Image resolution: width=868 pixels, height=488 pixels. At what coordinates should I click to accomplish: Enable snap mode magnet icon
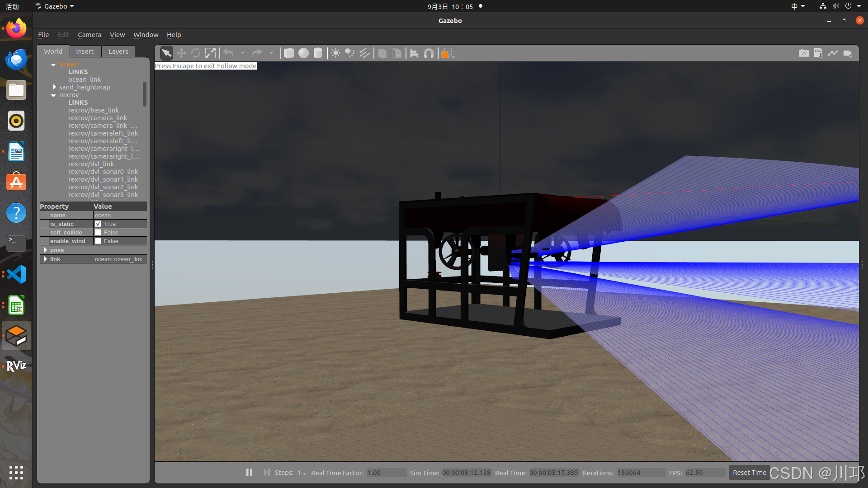[429, 53]
